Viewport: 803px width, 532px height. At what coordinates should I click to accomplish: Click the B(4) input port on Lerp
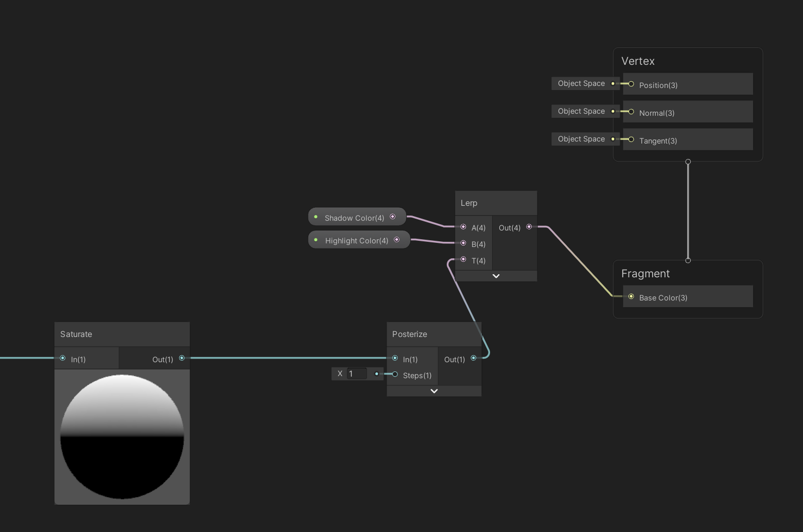click(x=463, y=243)
